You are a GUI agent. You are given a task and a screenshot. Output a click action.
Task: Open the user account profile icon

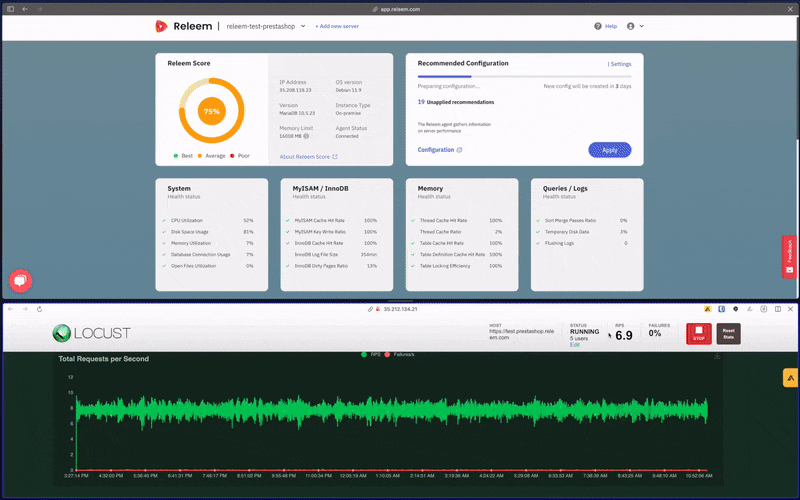pyautogui.click(x=630, y=26)
